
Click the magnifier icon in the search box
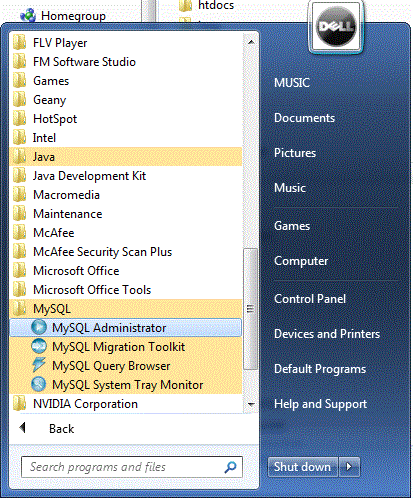tap(230, 467)
